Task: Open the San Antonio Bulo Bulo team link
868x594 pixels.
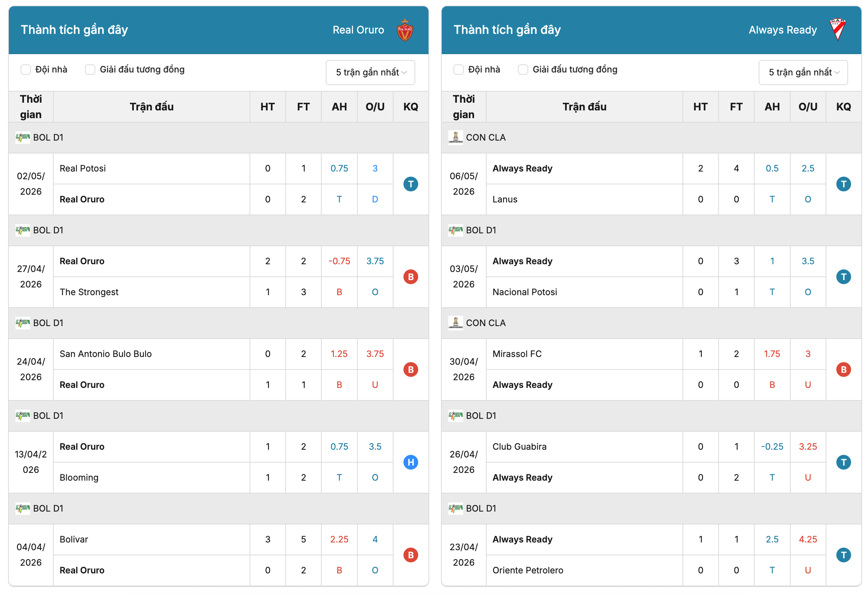Action: pos(106,354)
